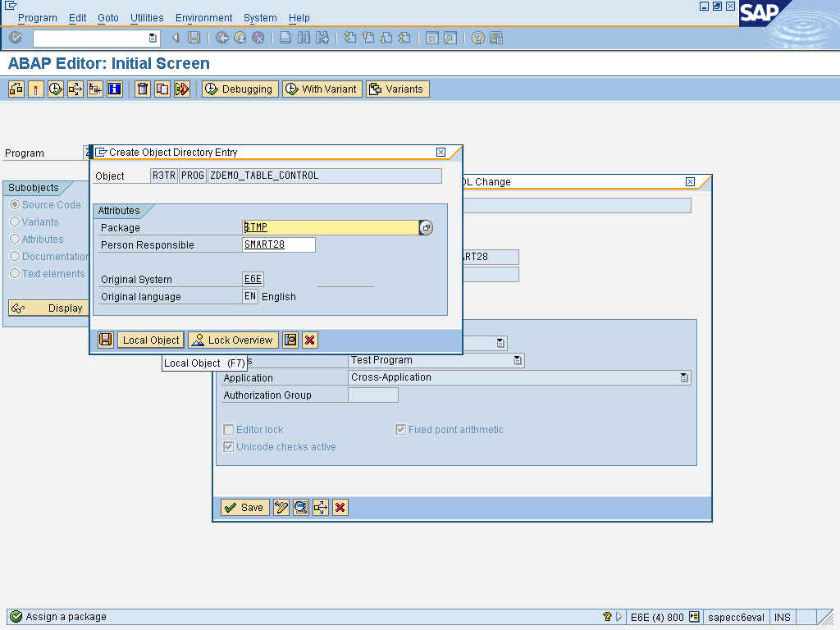Cancel the Create Object Directory Entry dialog
840x630 pixels.
click(x=309, y=340)
